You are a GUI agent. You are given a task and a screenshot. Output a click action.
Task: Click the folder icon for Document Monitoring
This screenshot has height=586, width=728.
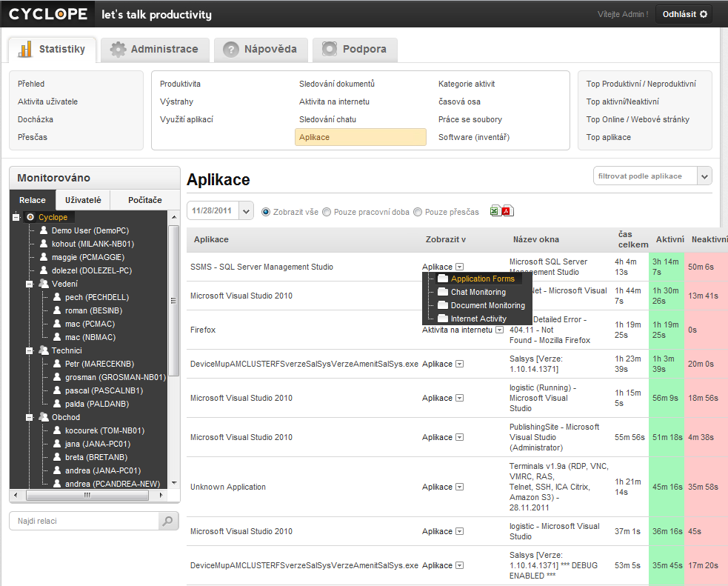click(x=443, y=305)
